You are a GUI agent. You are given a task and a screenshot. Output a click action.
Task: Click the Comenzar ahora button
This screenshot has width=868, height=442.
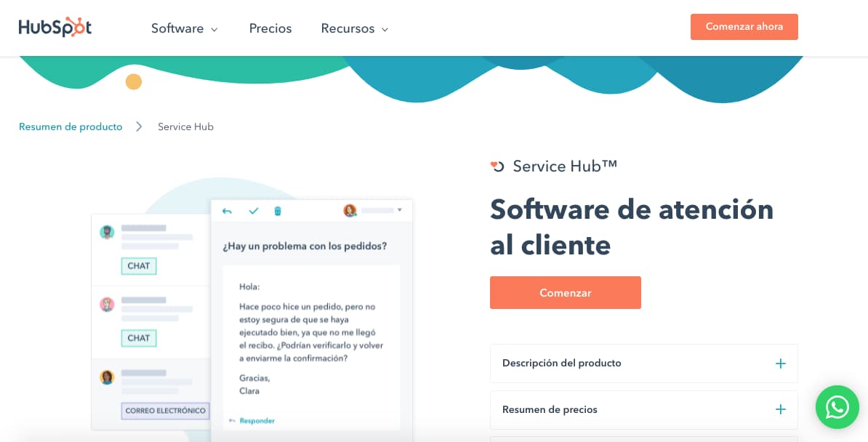click(x=744, y=26)
